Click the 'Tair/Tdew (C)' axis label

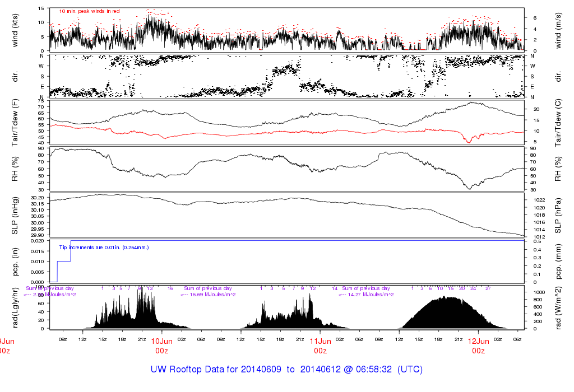[x=558, y=123]
